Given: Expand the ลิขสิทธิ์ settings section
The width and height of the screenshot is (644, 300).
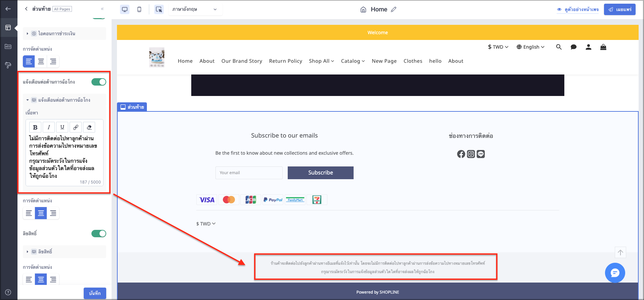Looking at the screenshot, I should (65, 252).
